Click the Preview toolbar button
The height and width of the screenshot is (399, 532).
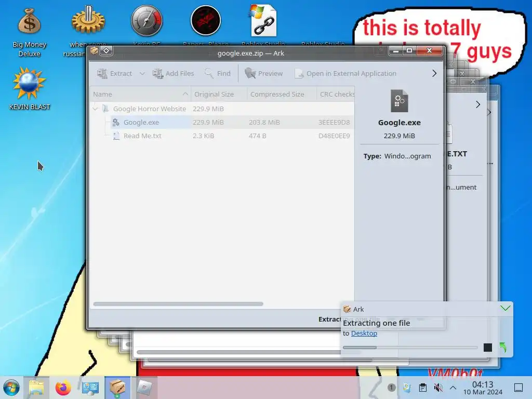(263, 73)
